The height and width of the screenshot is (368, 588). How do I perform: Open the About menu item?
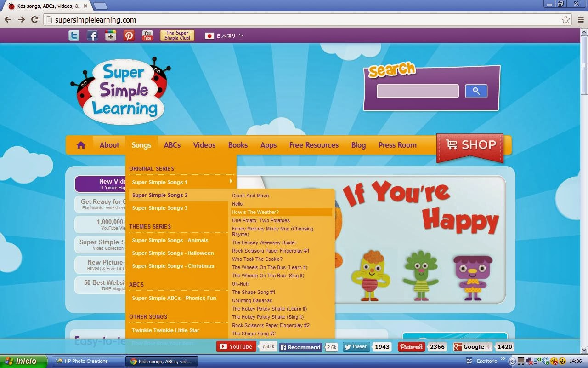click(109, 145)
